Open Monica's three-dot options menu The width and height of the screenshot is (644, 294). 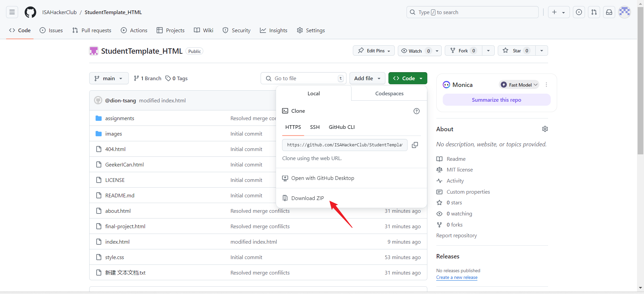pos(546,85)
